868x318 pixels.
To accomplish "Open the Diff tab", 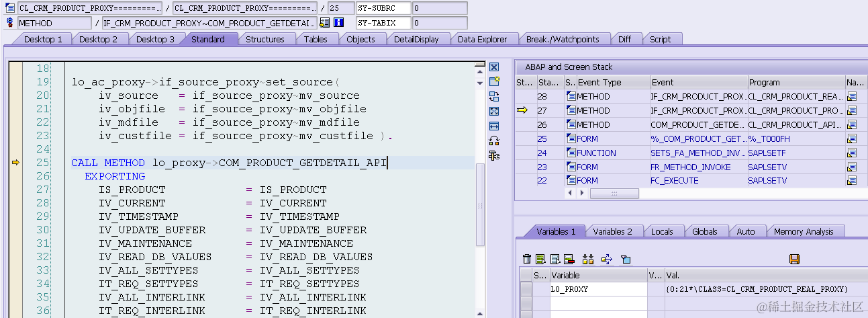I will (x=625, y=39).
